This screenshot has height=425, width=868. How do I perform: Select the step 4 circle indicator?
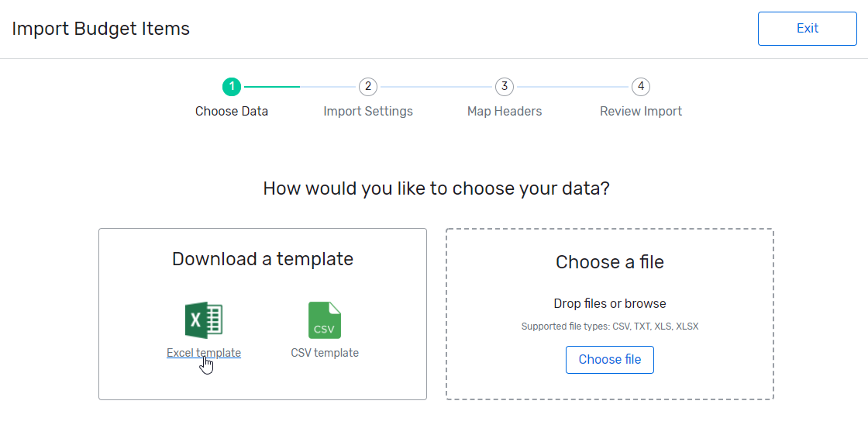(x=640, y=86)
